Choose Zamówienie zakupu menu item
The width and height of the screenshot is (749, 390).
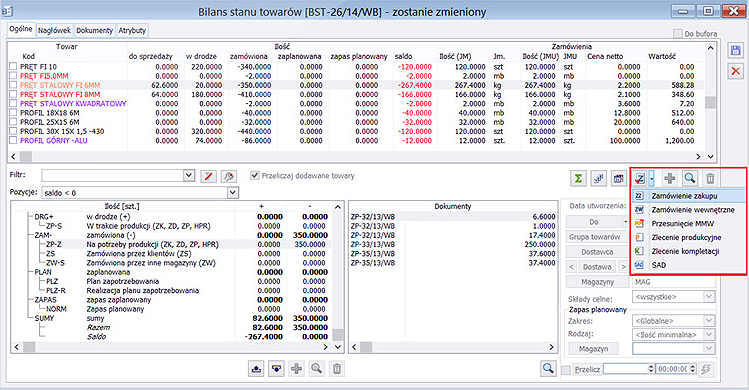click(x=688, y=195)
